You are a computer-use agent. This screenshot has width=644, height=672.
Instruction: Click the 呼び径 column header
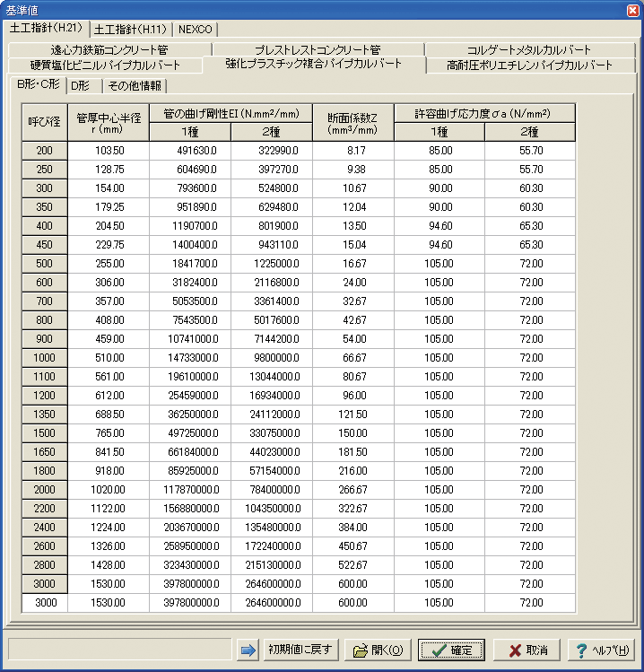point(45,123)
